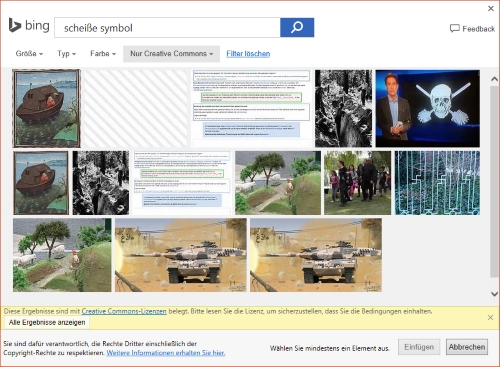Open Weitere Informationen erhalten Sie hier link
This screenshot has height=367, width=500.
coord(166,353)
